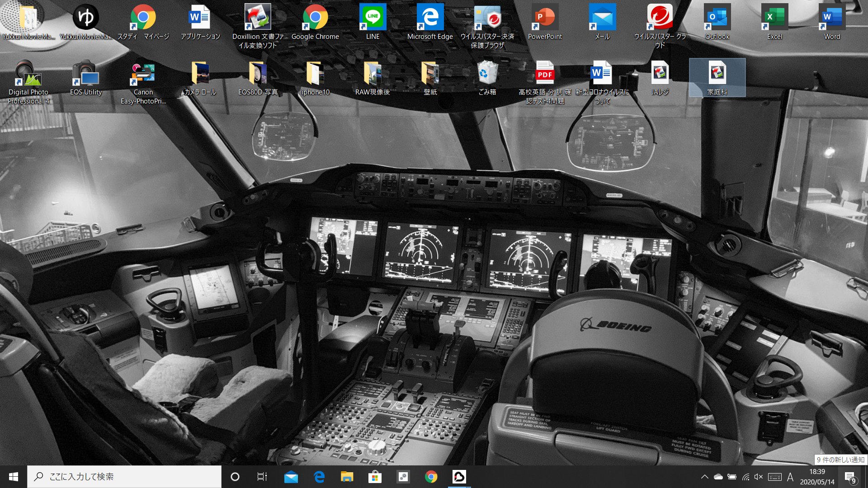Image resolution: width=868 pixels, height=488 pixels.
Task: Open the Action Center notifications icon
Action: coord(850,477)
